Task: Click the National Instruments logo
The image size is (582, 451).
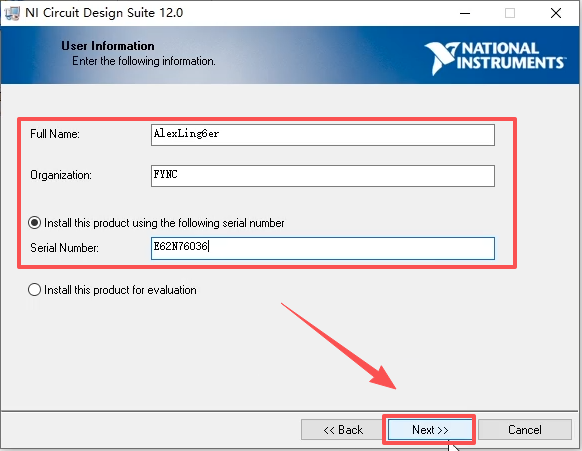Action: (x=495, y=58)
